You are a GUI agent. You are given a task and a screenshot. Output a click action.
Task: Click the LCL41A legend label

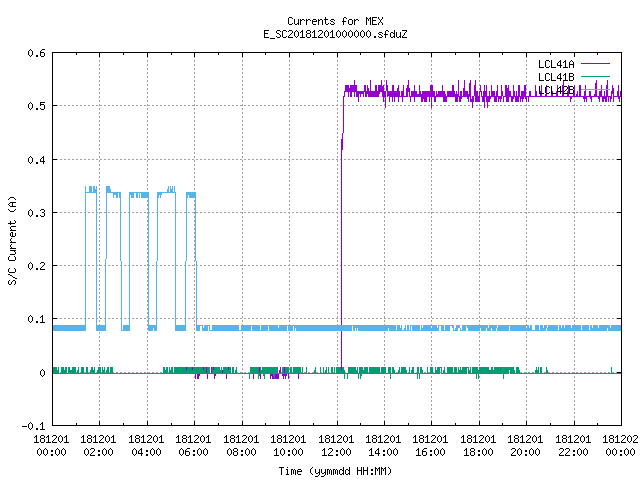(556, 64)
